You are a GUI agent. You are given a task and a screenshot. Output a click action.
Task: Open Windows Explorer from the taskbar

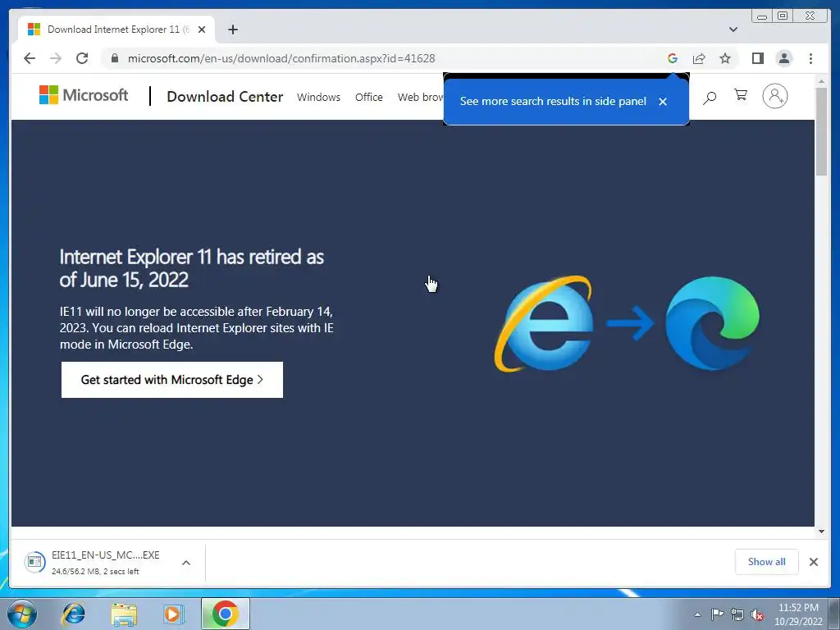point(124,614)
